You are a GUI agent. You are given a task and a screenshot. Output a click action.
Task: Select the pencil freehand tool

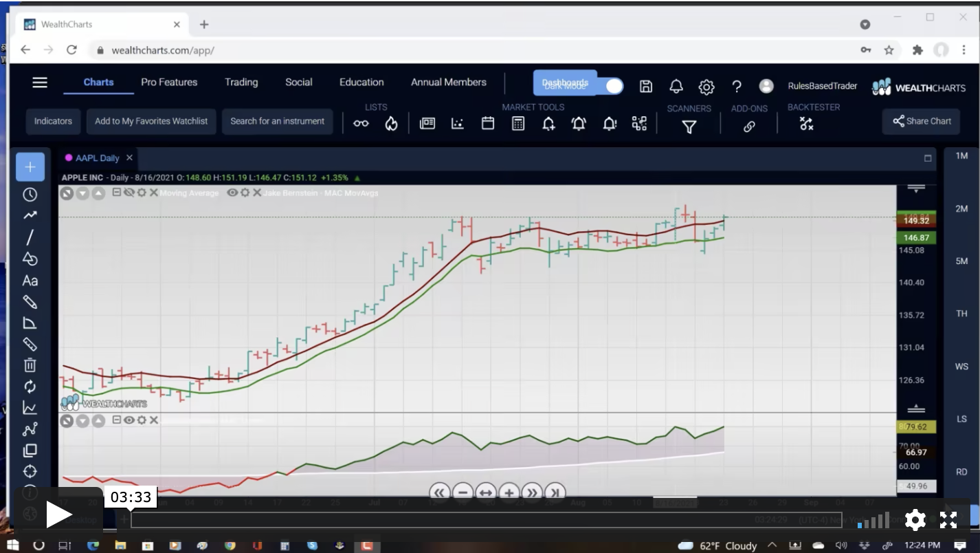tap(30, 302)
